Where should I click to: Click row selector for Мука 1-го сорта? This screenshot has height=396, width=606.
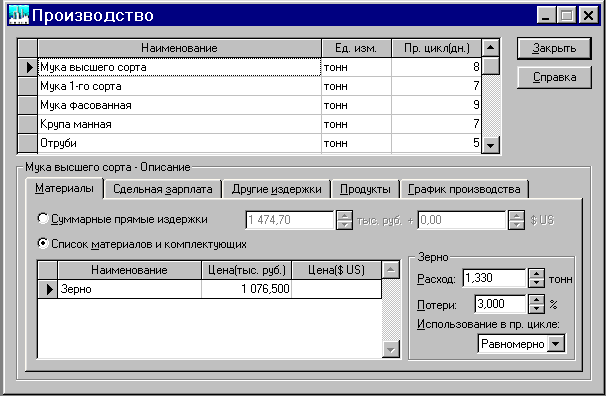(x=28, y=86)
